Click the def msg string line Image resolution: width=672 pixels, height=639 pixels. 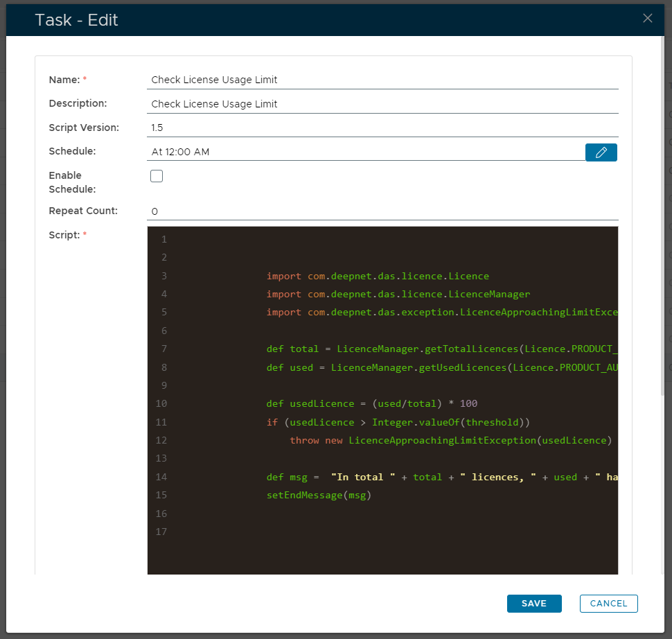[x=441, y=477]
